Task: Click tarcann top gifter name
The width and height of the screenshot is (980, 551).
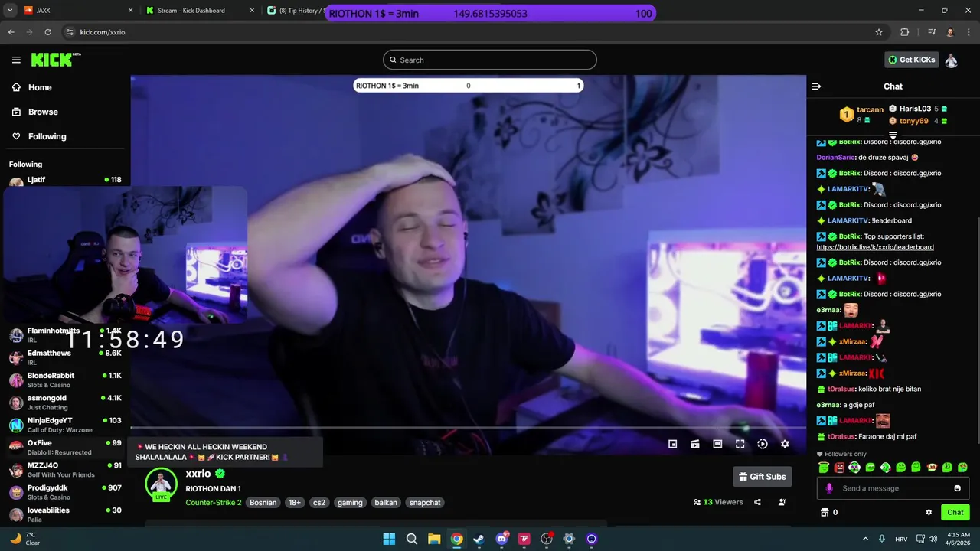Action: [870, 109]
